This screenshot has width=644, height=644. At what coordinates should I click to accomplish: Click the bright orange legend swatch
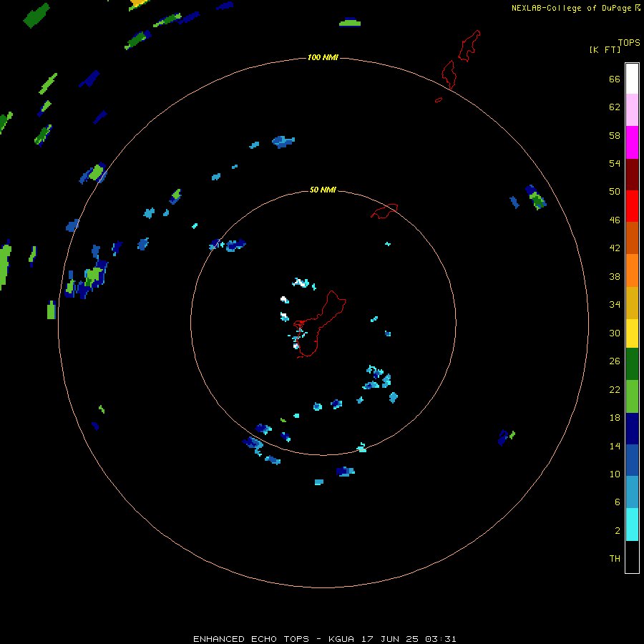(x=632, y=270)
